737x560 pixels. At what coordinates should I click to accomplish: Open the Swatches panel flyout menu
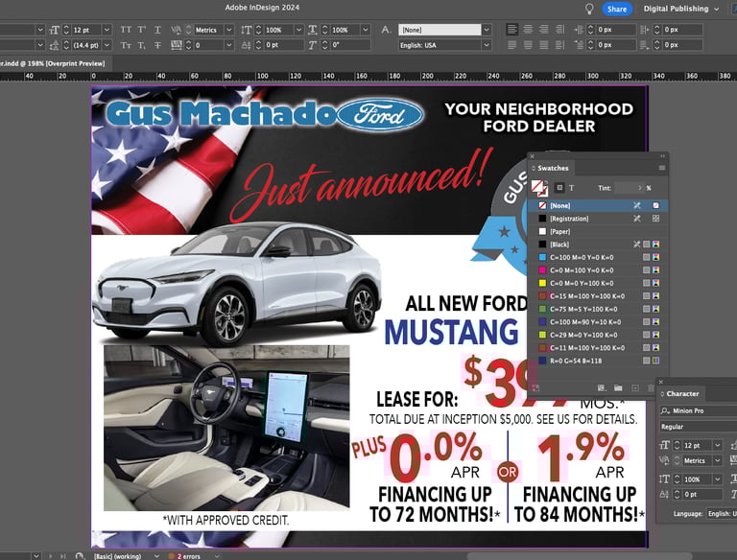click(662, 168)
